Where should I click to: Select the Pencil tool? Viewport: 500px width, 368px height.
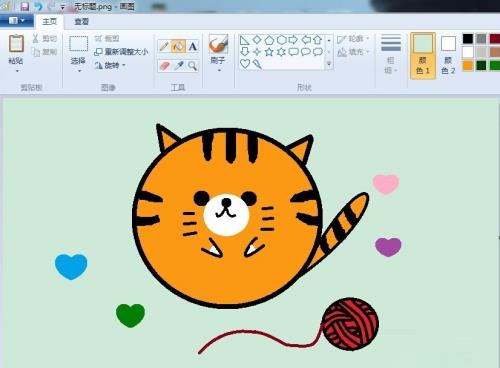tap(164, 46)
